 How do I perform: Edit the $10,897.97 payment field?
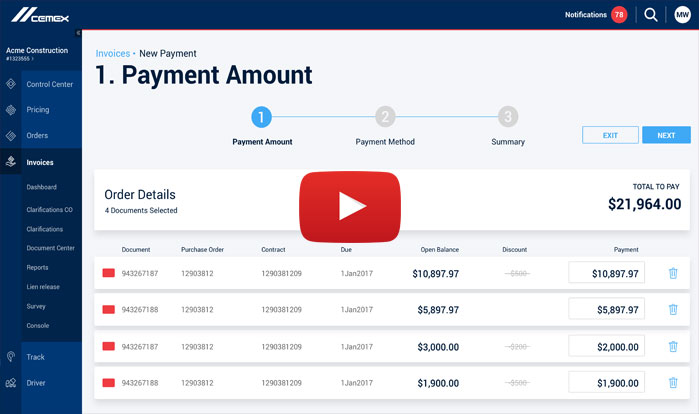tap(606, 273)
